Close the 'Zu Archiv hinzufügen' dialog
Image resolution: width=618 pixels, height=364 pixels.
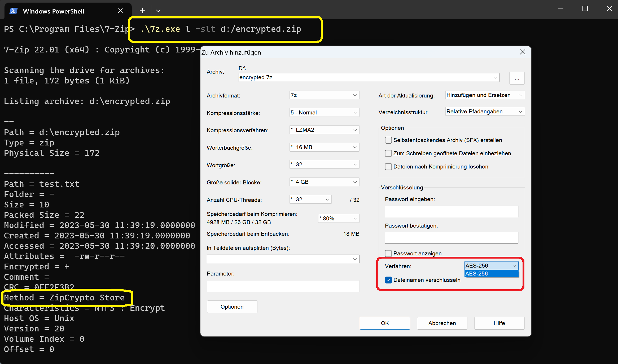tap(522, 52)
